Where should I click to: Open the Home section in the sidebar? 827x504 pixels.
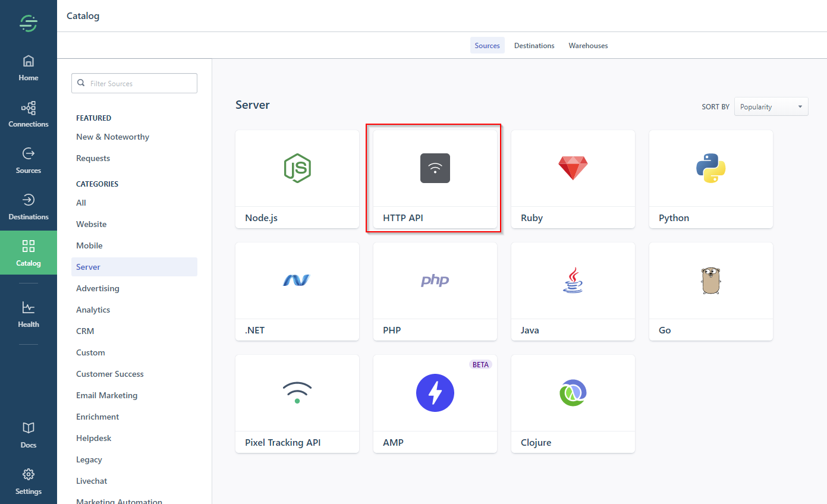point(28,67)
